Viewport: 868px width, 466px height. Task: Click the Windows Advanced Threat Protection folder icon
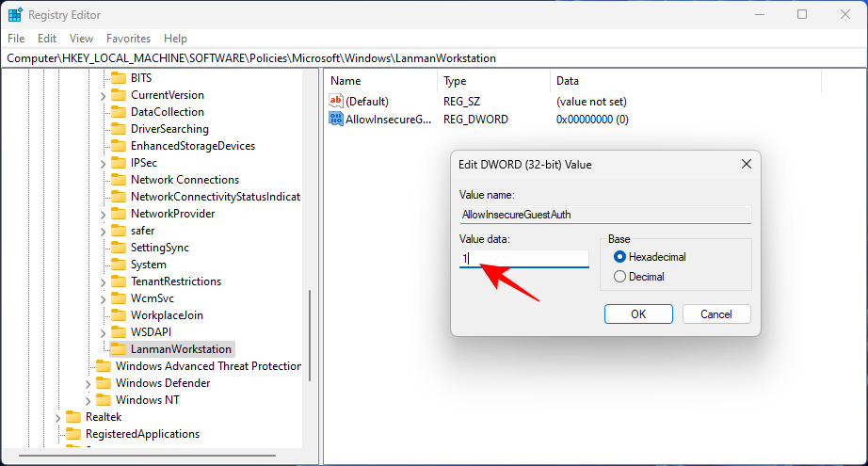[104, 366]
